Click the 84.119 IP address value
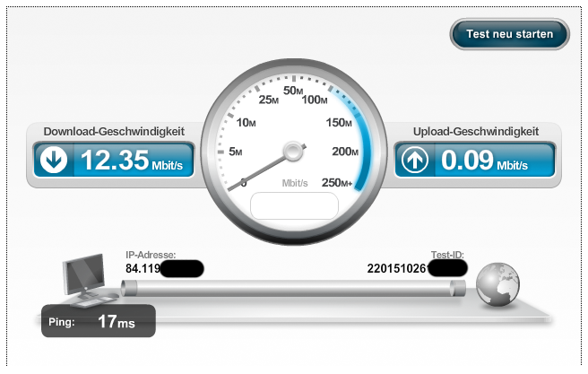The width and height of the screenshot is (588, 374). click(143, 268)
